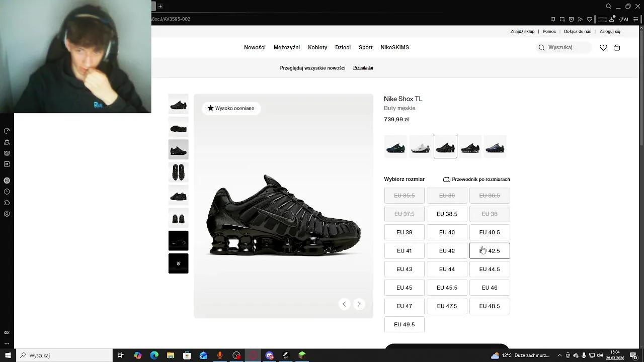Select size EU 41
This screenshot has height=362, width=644.
(404, 250)
